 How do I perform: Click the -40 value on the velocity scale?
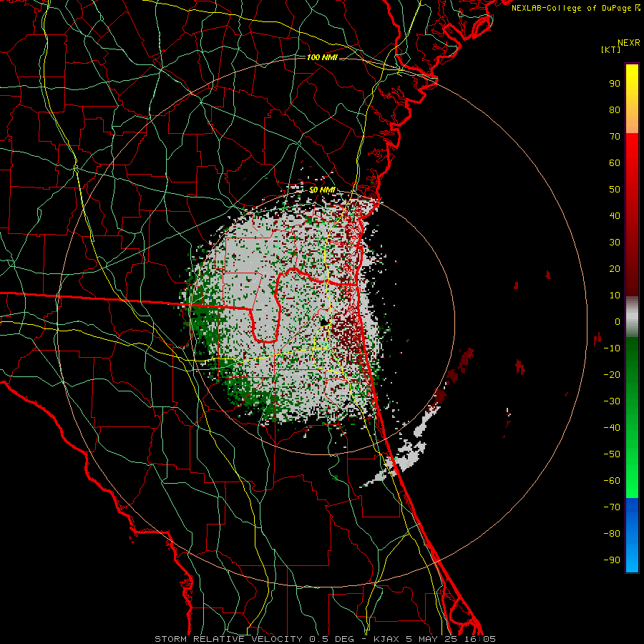tap(612, 428)
